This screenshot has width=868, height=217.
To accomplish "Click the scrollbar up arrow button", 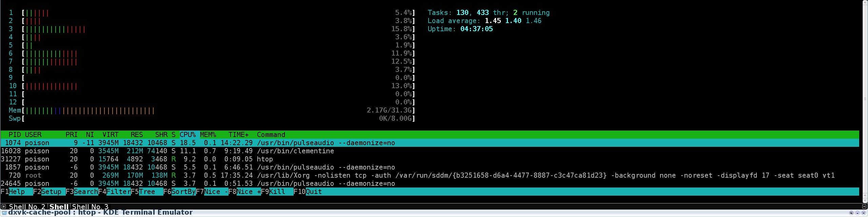I will point(865,2).
